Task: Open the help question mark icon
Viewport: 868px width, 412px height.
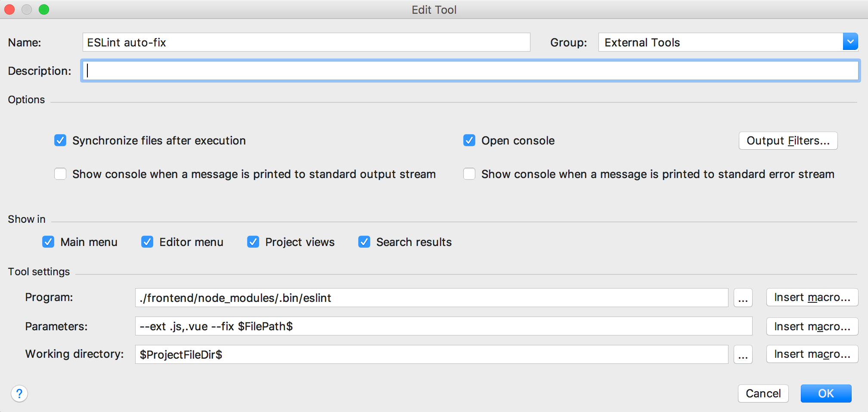Action: coord(19,394)
